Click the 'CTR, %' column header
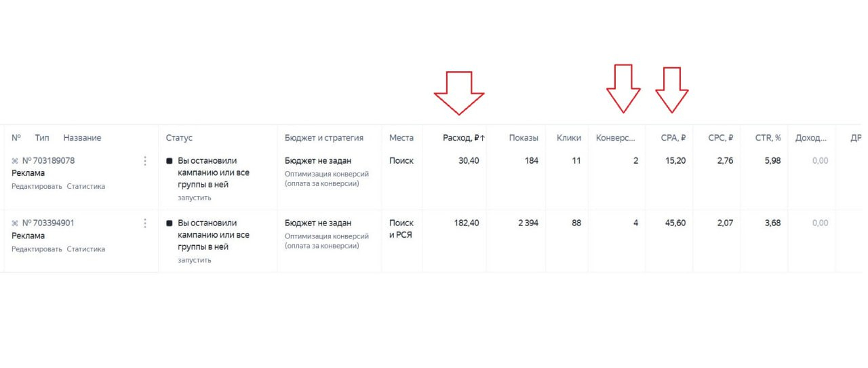The height and width of the screenshot is (368, 868). click(x=768, y=138)
